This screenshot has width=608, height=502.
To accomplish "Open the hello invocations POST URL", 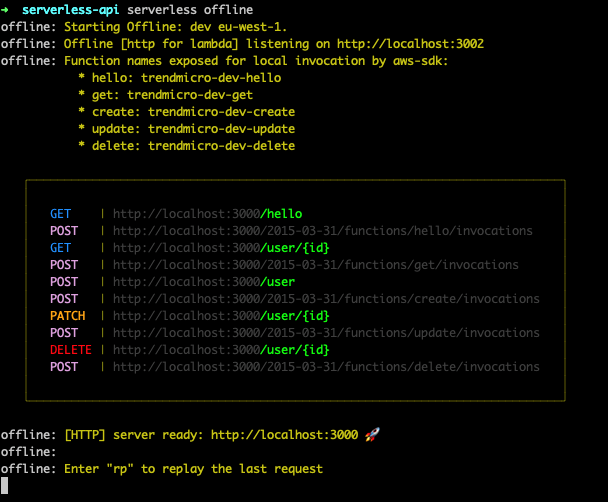I will click(322, 231).
